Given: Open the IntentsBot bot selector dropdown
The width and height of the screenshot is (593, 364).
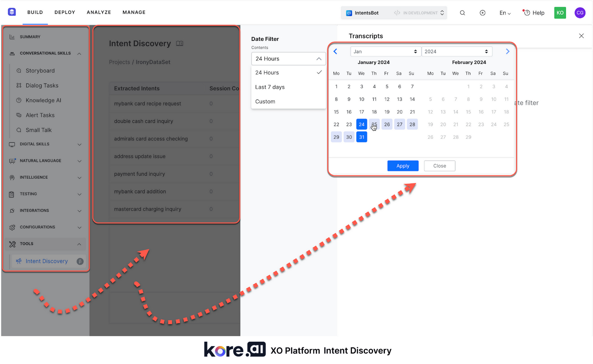Looking at the screenshot, I should [394, 13].
